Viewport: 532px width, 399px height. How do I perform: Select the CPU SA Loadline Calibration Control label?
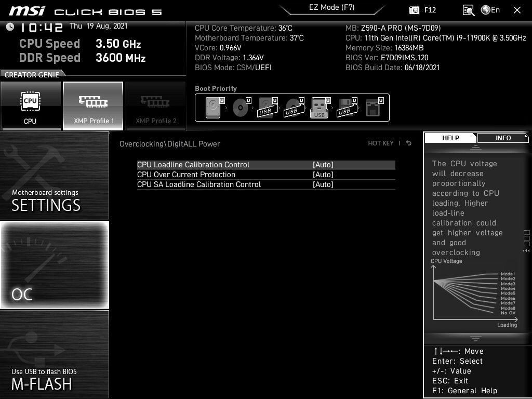pyautogui.click(x=199, y=184)
